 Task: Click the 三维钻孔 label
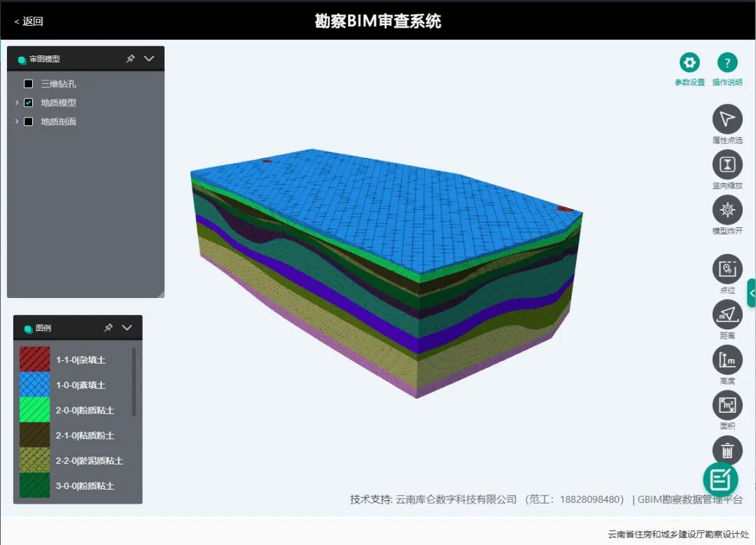pos(58,84)
